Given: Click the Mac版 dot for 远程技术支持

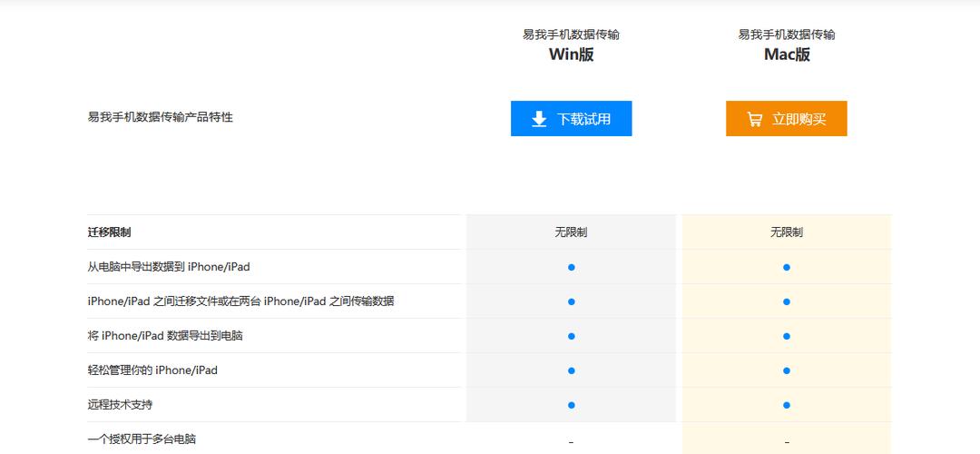Looking at the screenshot, I should tap(787, 405).
